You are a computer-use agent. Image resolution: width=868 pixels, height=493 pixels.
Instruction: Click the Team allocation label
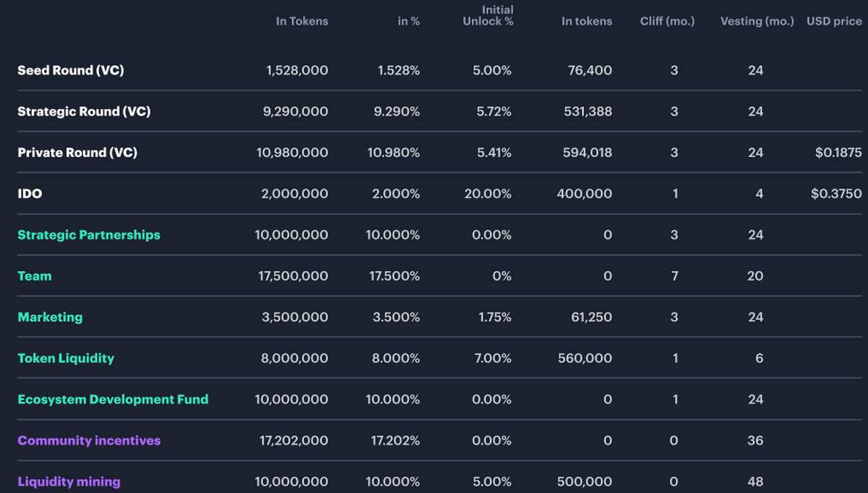(35, 276)
